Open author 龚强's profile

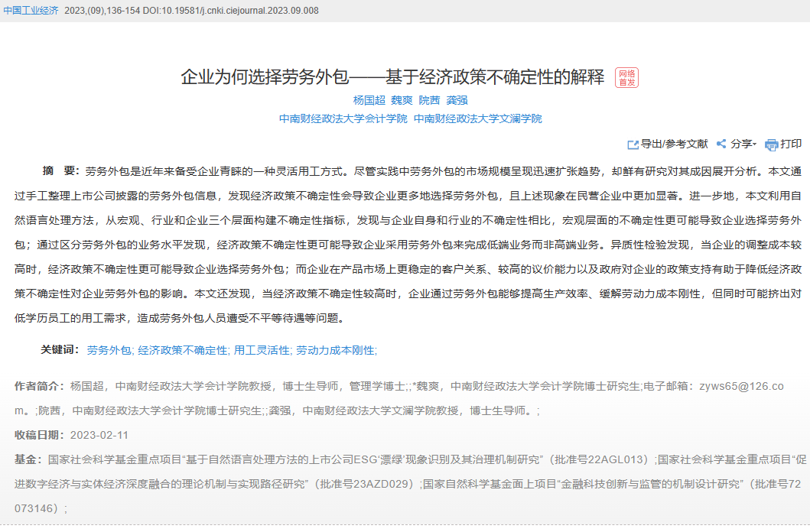457,100
